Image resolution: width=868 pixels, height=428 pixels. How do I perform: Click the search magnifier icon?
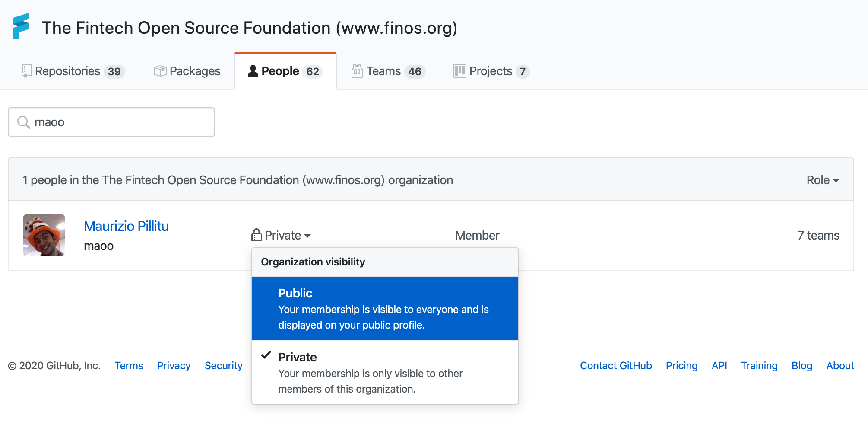[23, 122]
